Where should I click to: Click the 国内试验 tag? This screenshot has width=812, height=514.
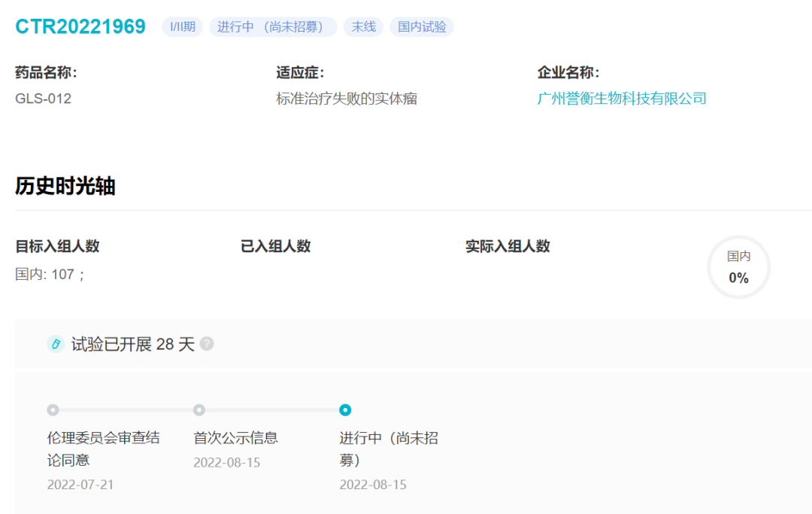click(422, 27)
